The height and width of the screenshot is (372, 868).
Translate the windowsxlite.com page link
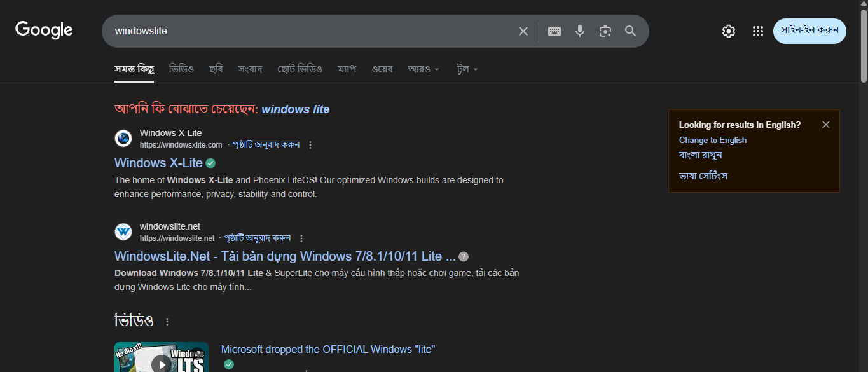pyautogui.click(x=266, y=145)
